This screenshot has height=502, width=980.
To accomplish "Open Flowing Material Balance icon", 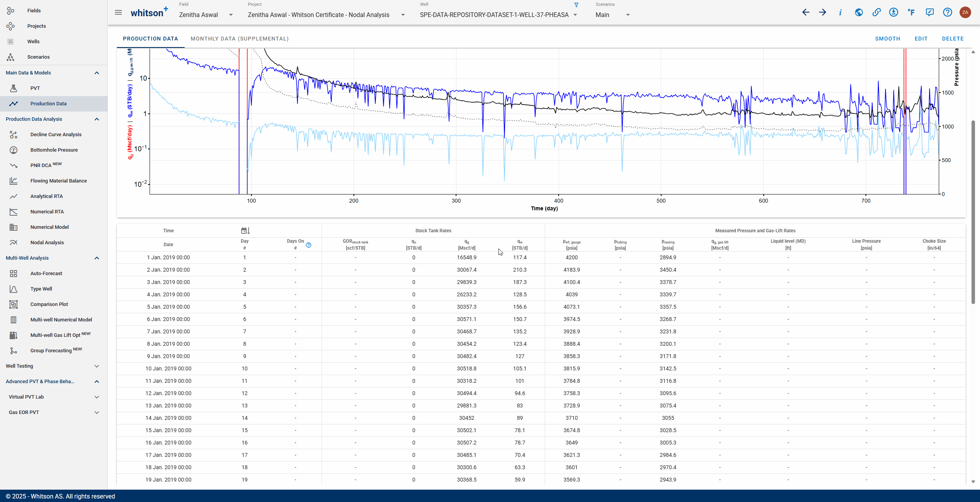I will coord(13,181).
